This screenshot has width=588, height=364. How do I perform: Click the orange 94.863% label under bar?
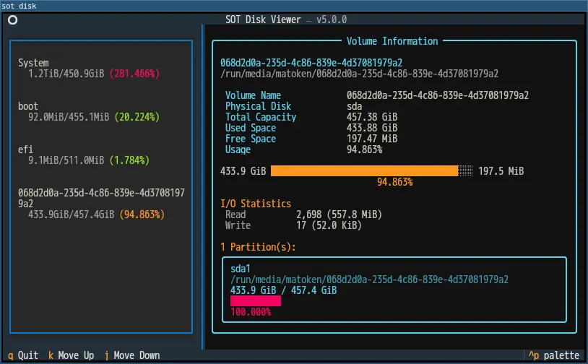click(x=394, y=182)
